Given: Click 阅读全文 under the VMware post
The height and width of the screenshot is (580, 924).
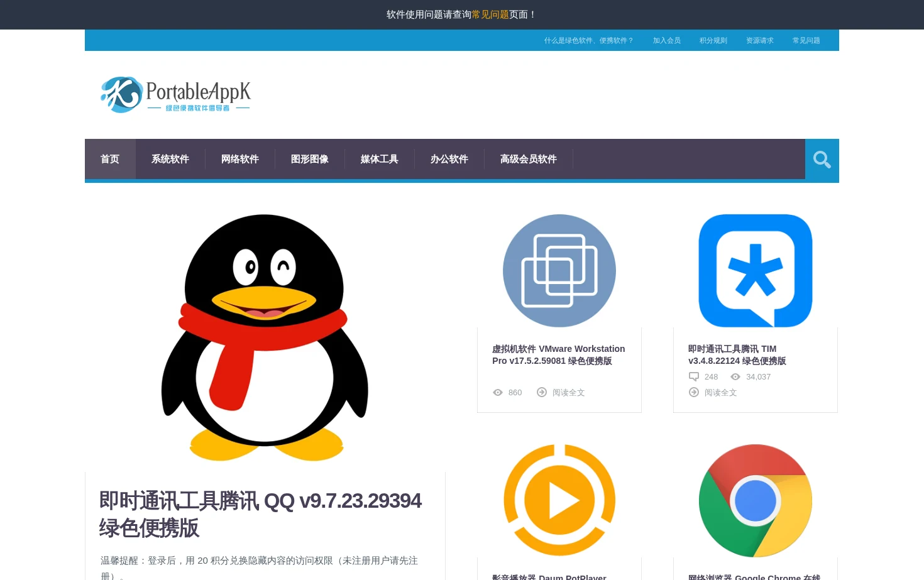Looking at the screenshot, I should click(x=569, y=393).
